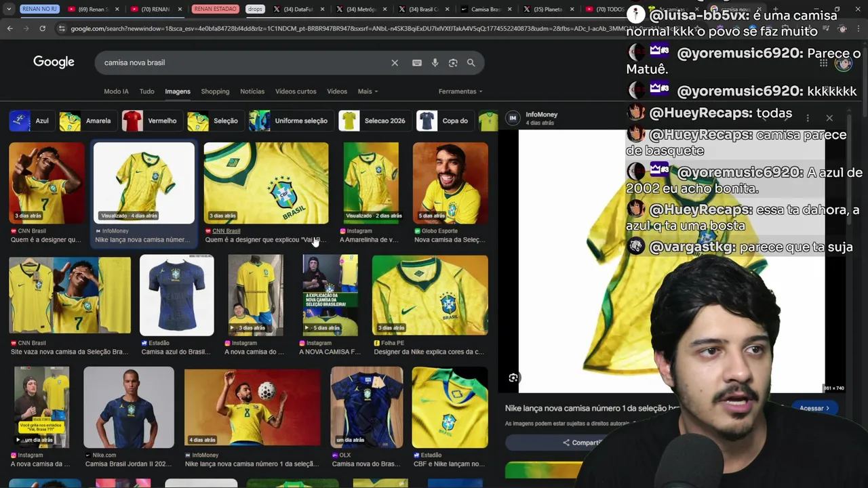
Task: Open the RENAN ESTADAO tab group
Action: 215,9
